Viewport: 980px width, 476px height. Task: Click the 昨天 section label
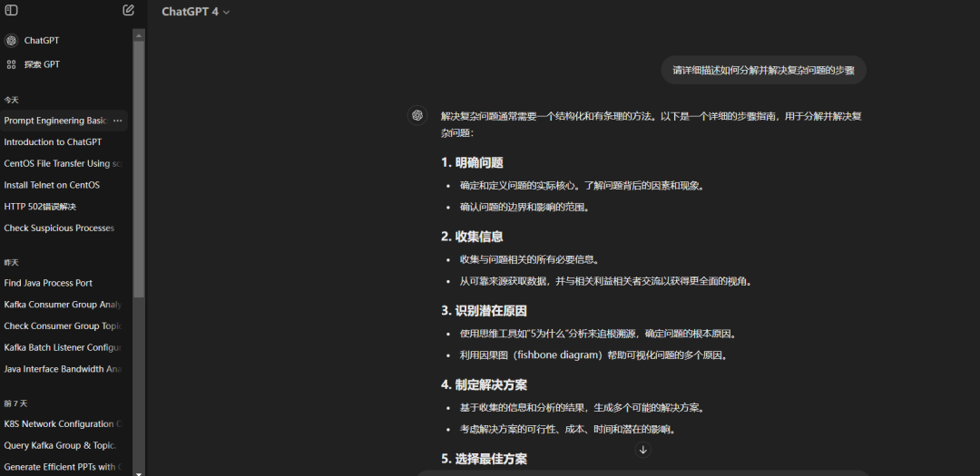pyautogui.click(x=11, y=262)
